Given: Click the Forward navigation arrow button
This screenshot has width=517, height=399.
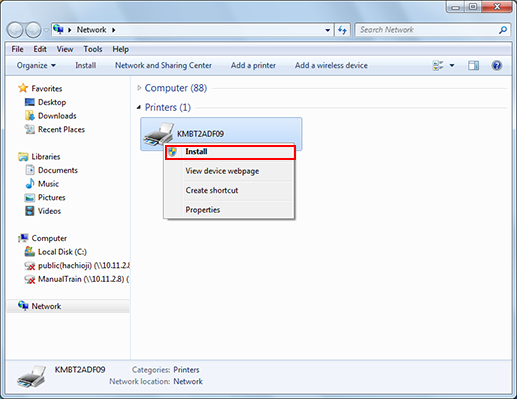Looking at the screenshot, I should [33, 30].
